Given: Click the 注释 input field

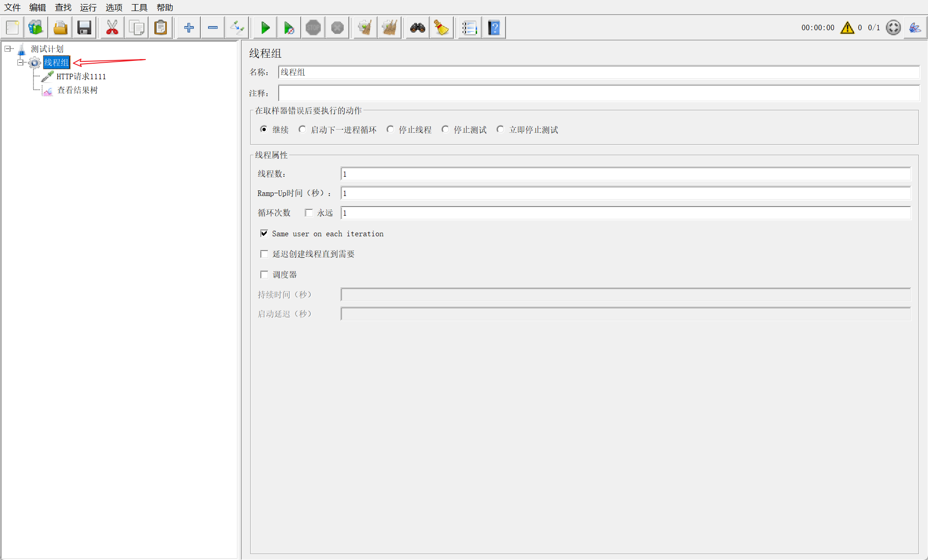Looking at the screenshot, I should point(599,93).
